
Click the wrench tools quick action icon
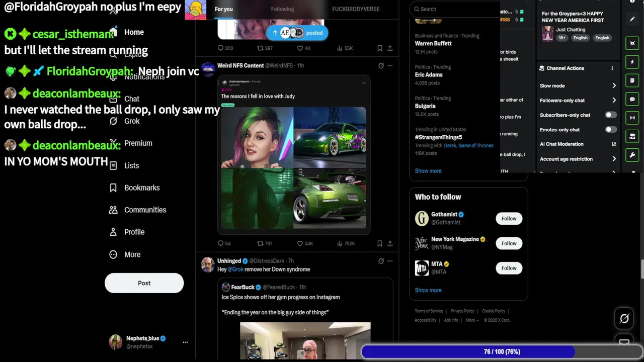(632, 155)
